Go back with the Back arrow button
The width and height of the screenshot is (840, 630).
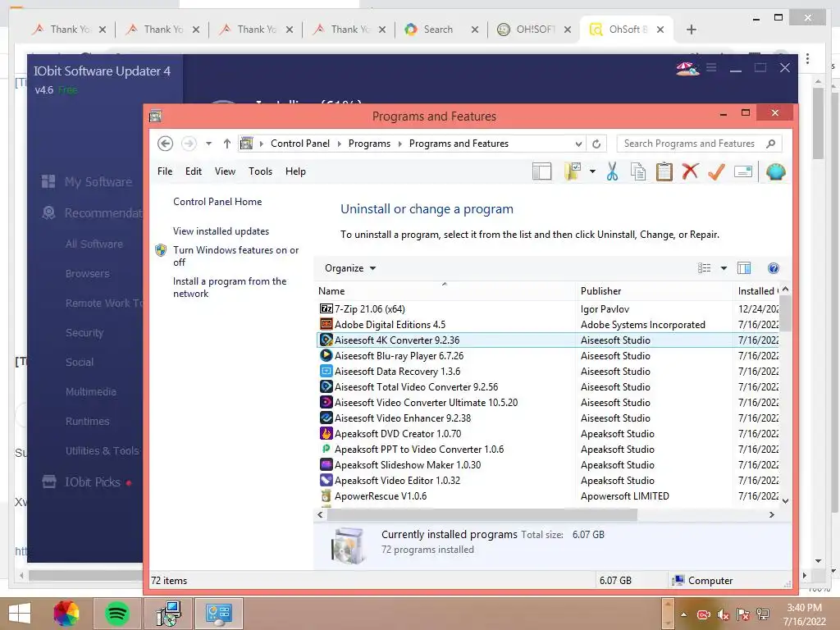(x=165, y=144)
